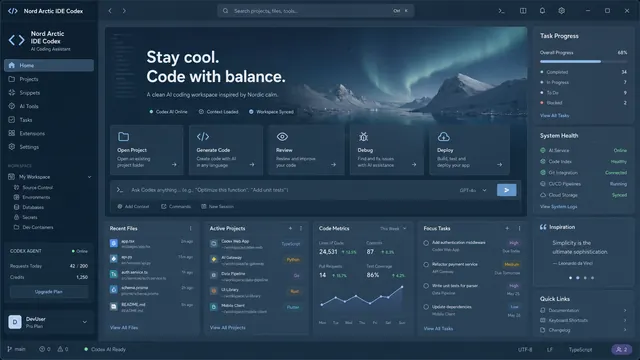Click View All Files link
Image resolution: width=640 pixels, height=360 pixels.
(124, 327)
